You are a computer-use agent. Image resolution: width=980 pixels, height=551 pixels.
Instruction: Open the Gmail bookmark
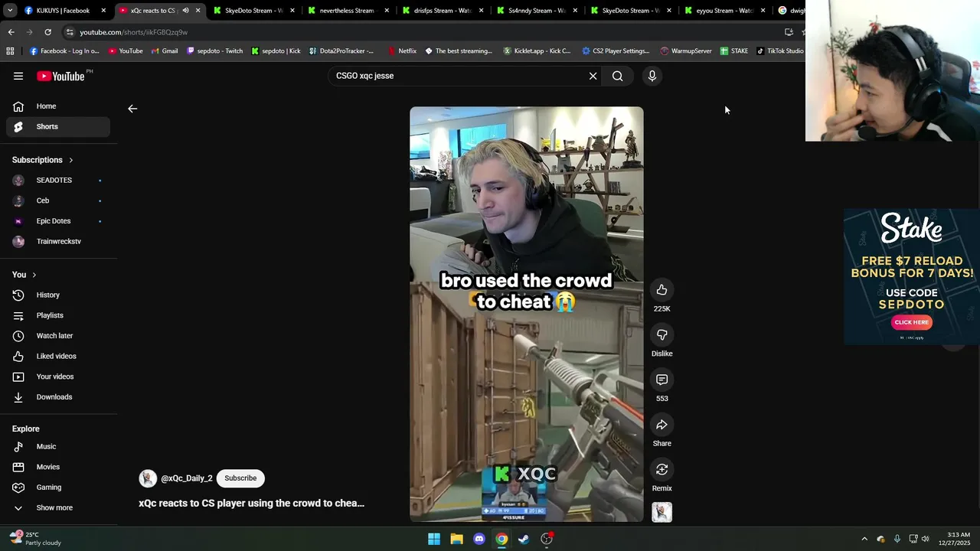(165, 51)
